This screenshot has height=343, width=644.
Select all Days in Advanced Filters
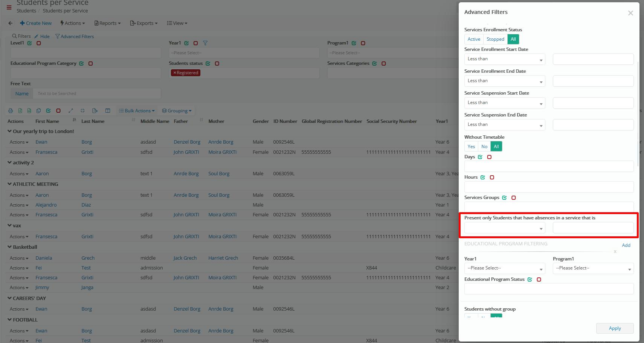[480, 157]
